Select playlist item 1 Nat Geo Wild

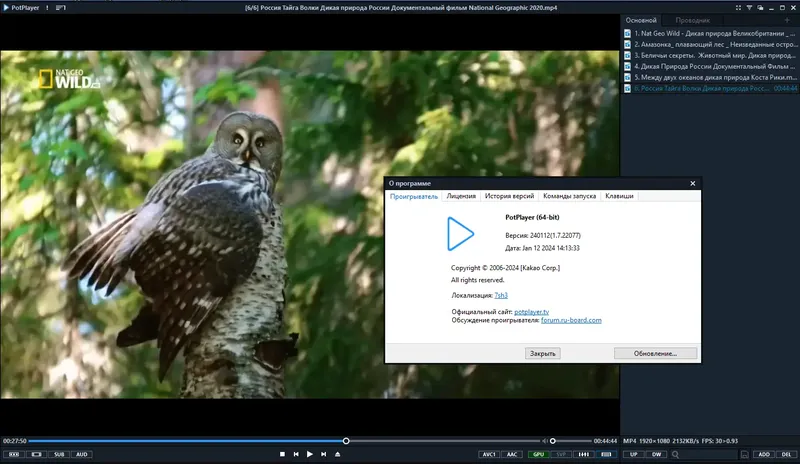point(710,33)
